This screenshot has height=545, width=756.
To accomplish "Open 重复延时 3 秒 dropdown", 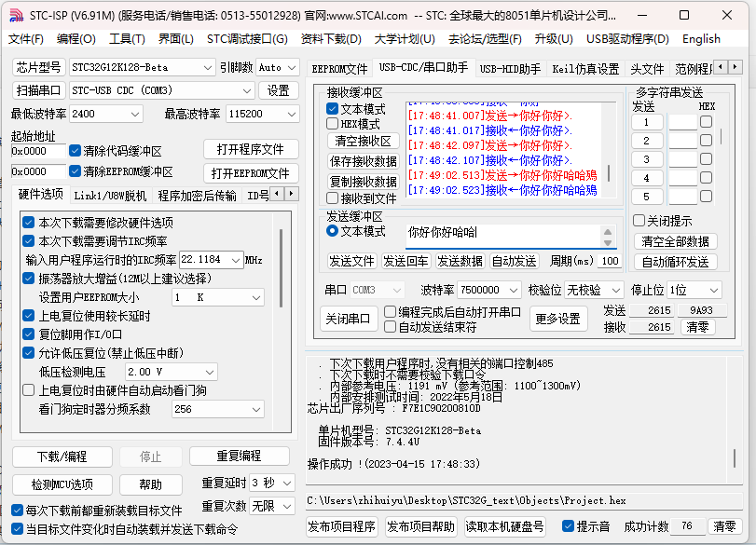I will 272,483.
